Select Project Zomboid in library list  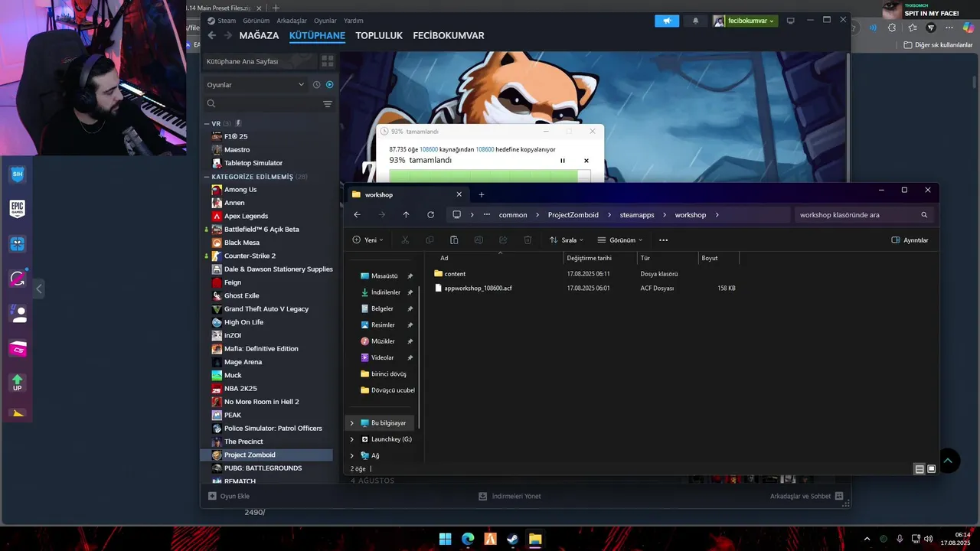click(x=266, y=455)
